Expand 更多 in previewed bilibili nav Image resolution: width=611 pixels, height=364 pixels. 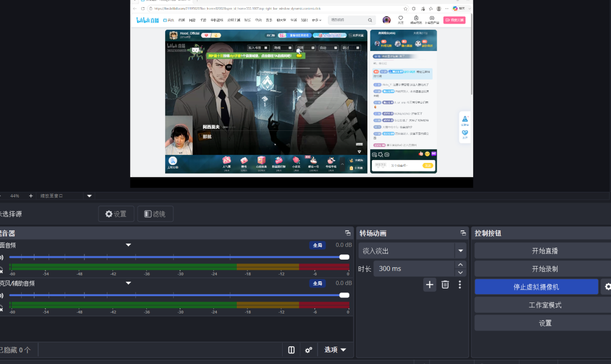(x=316, y=20)
